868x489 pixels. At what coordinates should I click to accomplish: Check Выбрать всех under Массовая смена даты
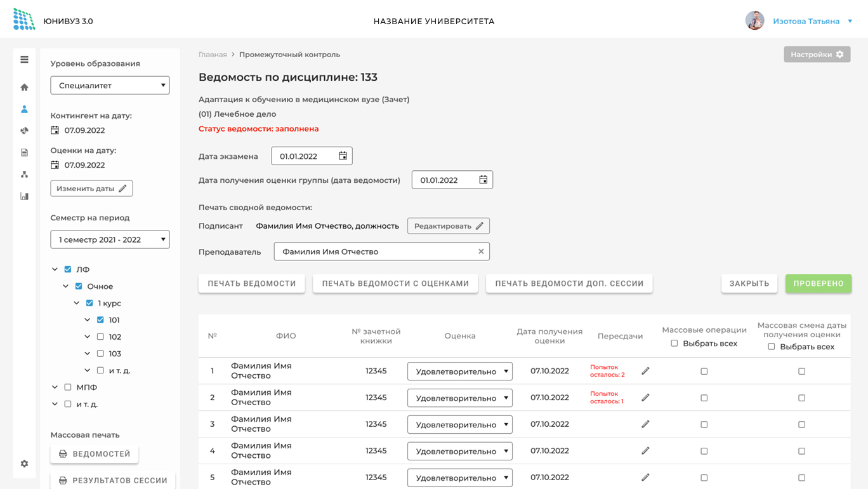[x=772, y=347]
